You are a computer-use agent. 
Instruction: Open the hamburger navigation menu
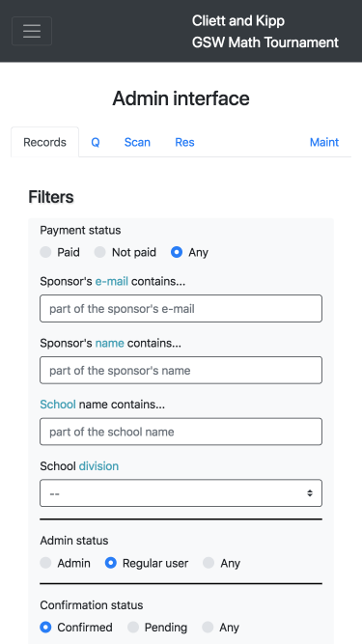point(32,31)
